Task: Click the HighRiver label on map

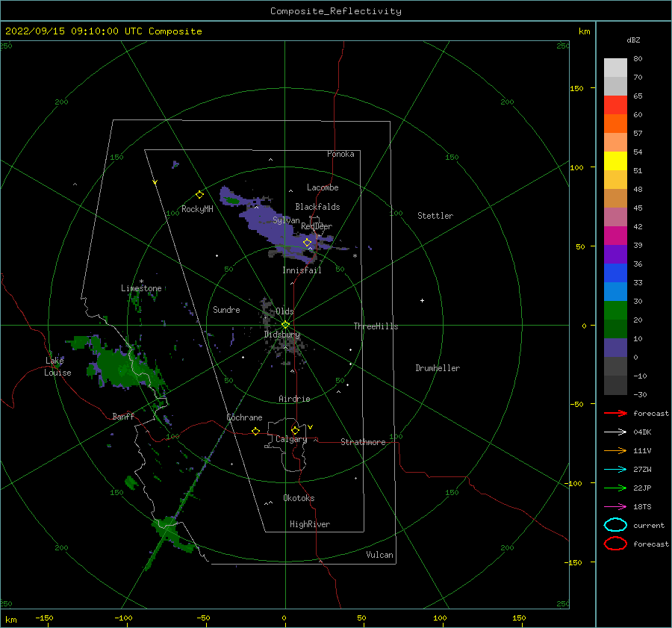Action: tap(310, 524)
